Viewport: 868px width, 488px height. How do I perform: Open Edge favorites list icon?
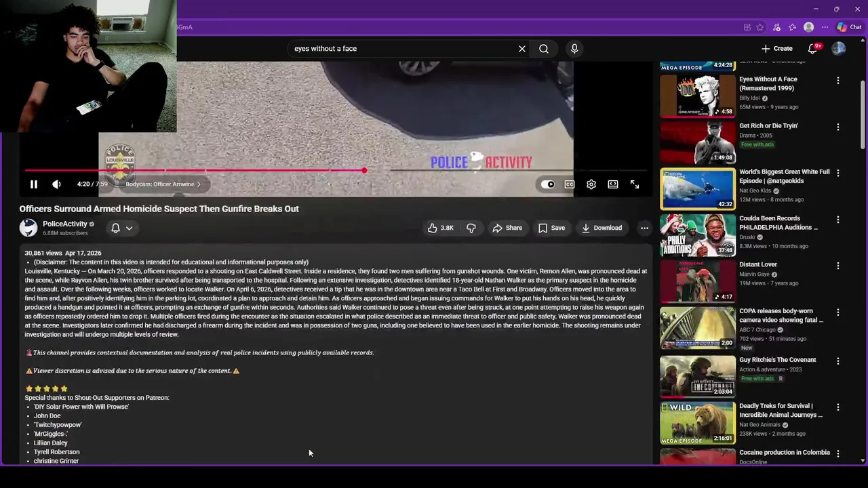(792, 27)
